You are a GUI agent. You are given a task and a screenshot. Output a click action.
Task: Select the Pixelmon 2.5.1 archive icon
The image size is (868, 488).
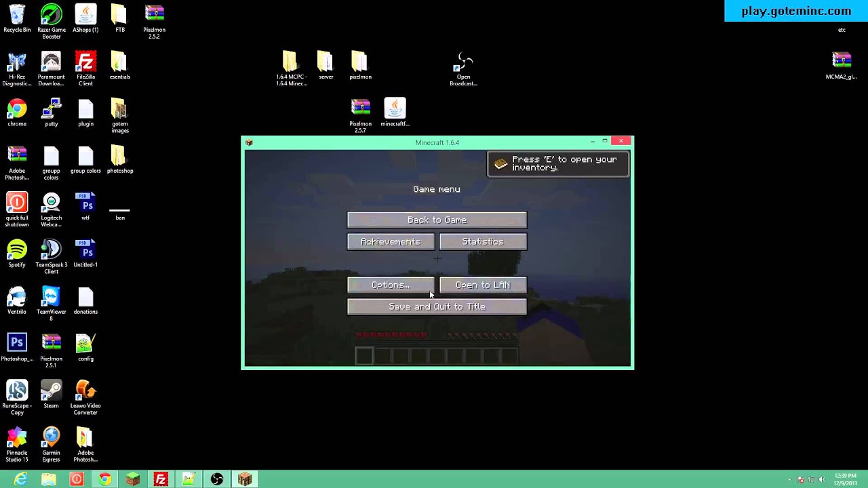click(51, 350)
